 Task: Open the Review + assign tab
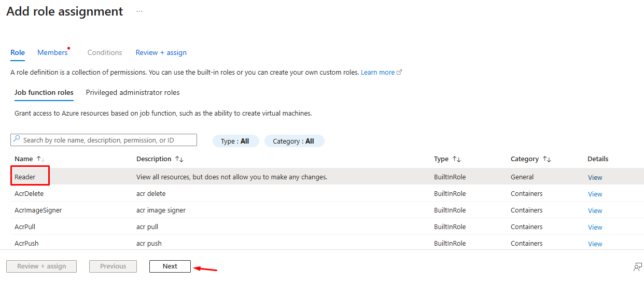[x=161, y=52]
